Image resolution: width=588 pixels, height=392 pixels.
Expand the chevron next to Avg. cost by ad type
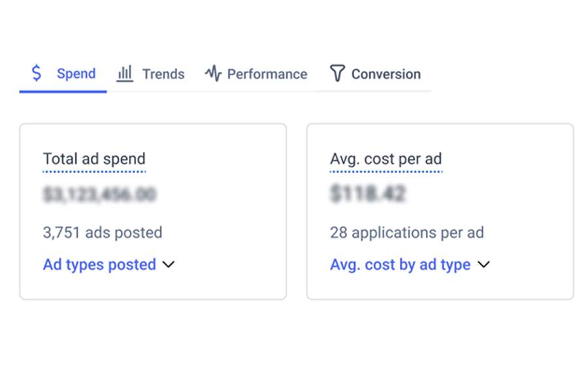point(483,265)
